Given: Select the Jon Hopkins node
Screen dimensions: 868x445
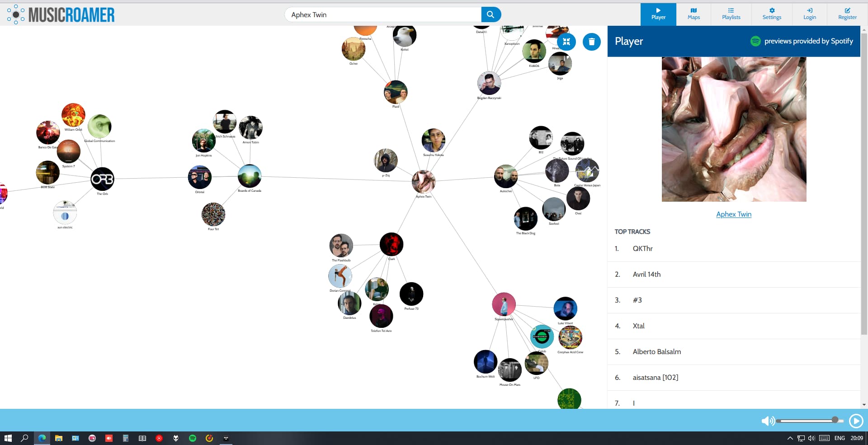Looking at the screenshot, I should coord(203,141).
